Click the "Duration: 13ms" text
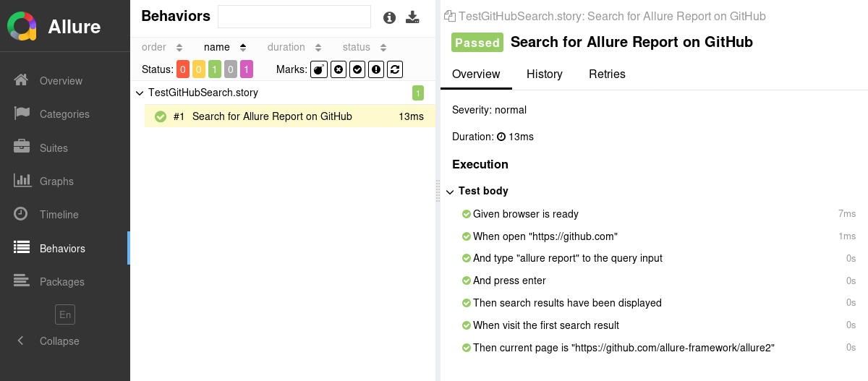 [x=493, y=137]
